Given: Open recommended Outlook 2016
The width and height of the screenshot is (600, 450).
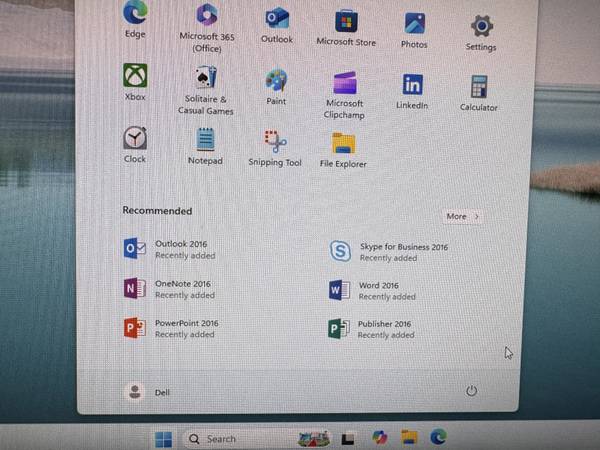Looking at the screenshot, I should (170, 249).
